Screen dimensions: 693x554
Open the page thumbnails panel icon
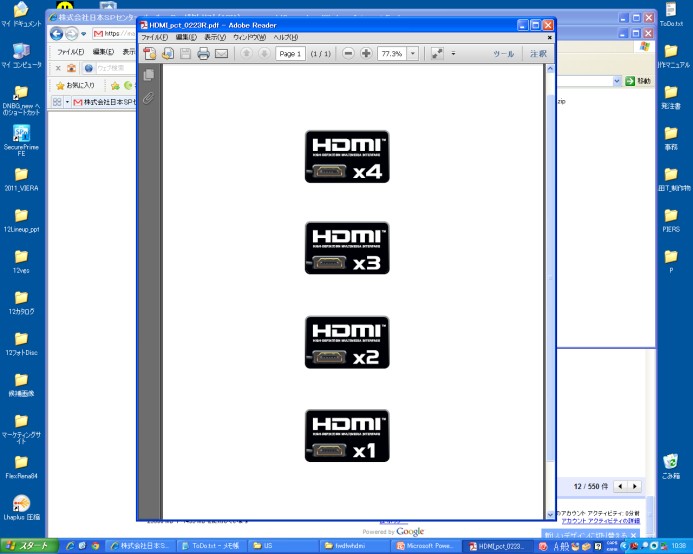pyautogui.click(x=149, y=75)
